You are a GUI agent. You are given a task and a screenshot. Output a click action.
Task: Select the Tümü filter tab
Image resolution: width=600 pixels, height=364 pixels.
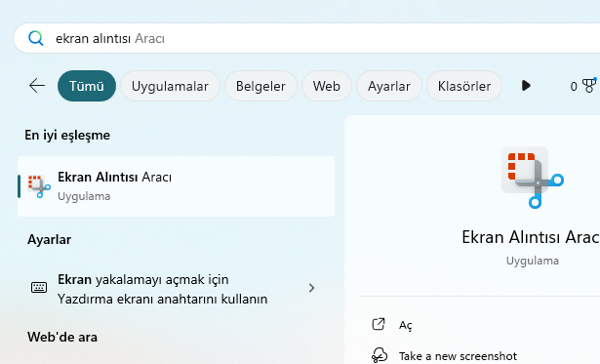click(87, 86)
